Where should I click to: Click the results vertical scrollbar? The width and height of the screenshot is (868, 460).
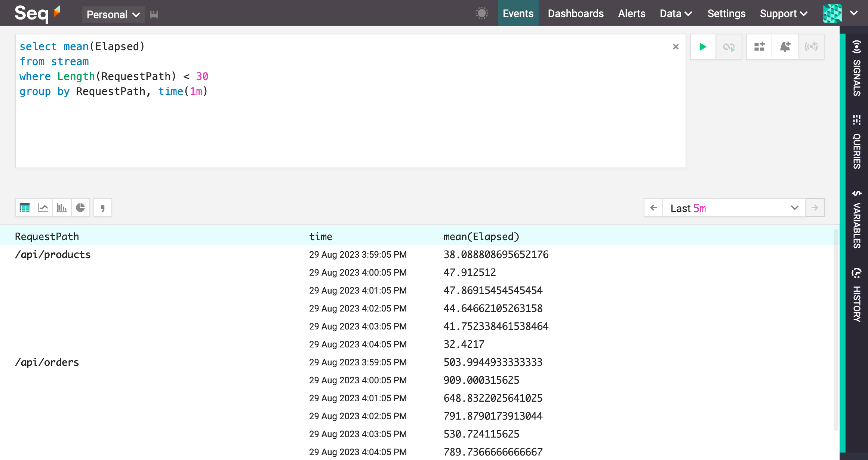pos(836,329)
